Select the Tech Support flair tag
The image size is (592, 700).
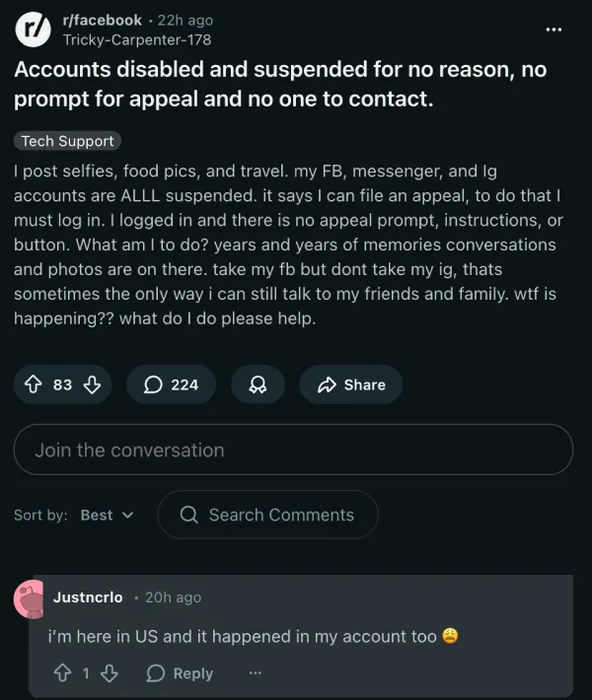[68, 141]
